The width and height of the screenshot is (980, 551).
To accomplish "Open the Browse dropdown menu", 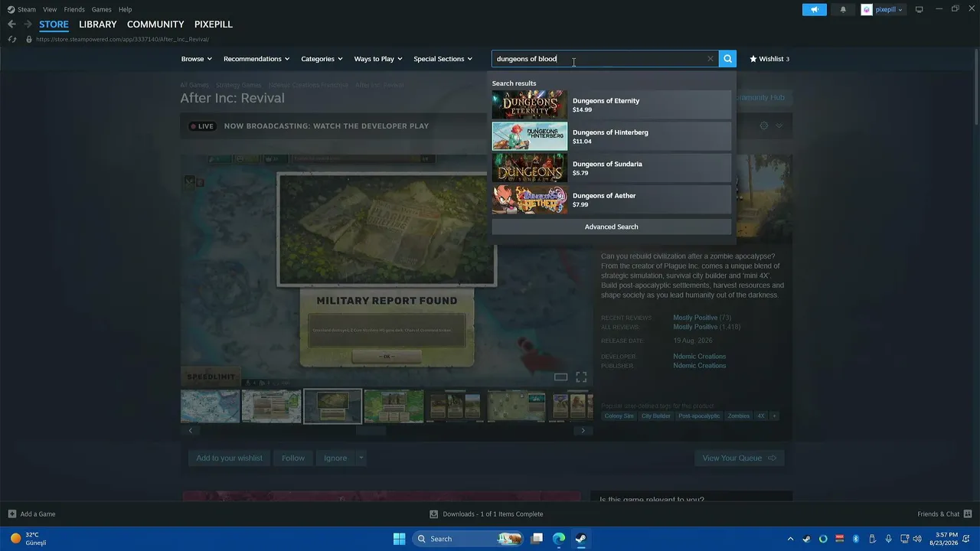I will [196, 59].
